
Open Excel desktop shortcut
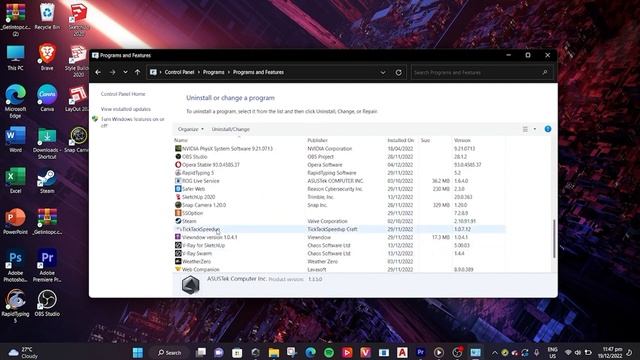point(16,181)
